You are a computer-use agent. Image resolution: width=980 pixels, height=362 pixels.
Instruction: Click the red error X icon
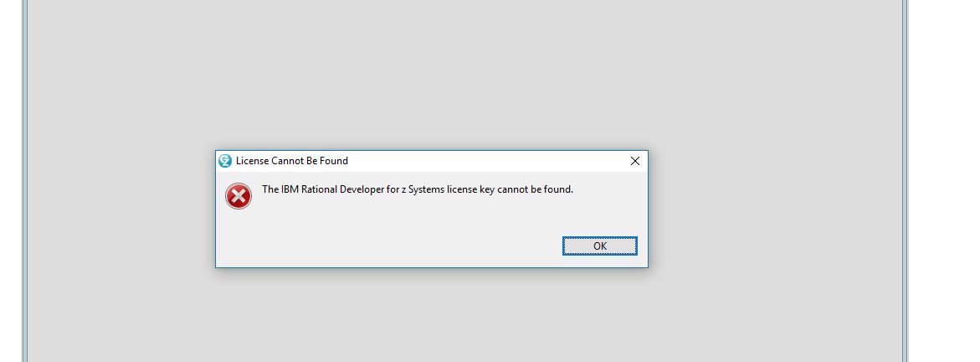pos(239,196)
